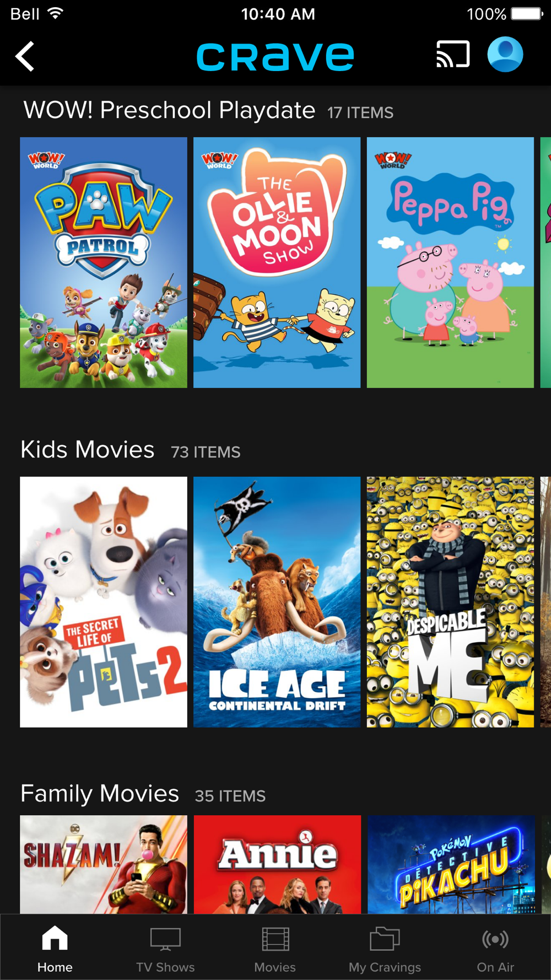Select the Despicable Me poster
The height and width of the screenshot is (980, 551).
(x=450, y=602)
